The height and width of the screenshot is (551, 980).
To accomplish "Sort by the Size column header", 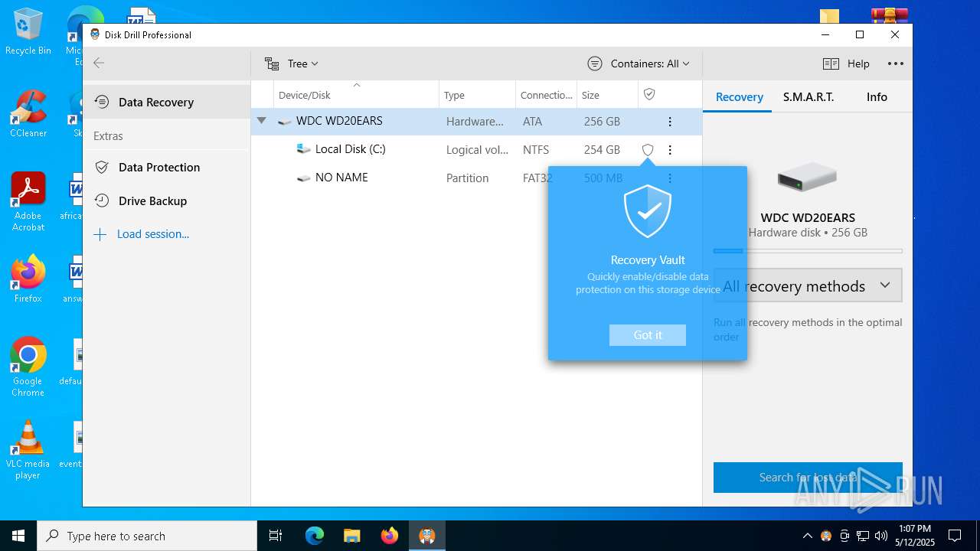I will [x=607, y=95].
